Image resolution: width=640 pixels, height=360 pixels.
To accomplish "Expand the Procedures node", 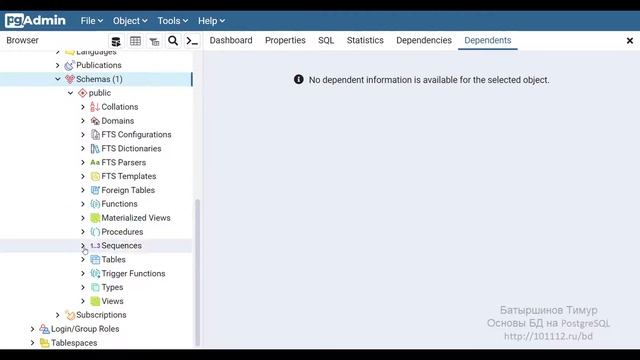I will [83, 232].
